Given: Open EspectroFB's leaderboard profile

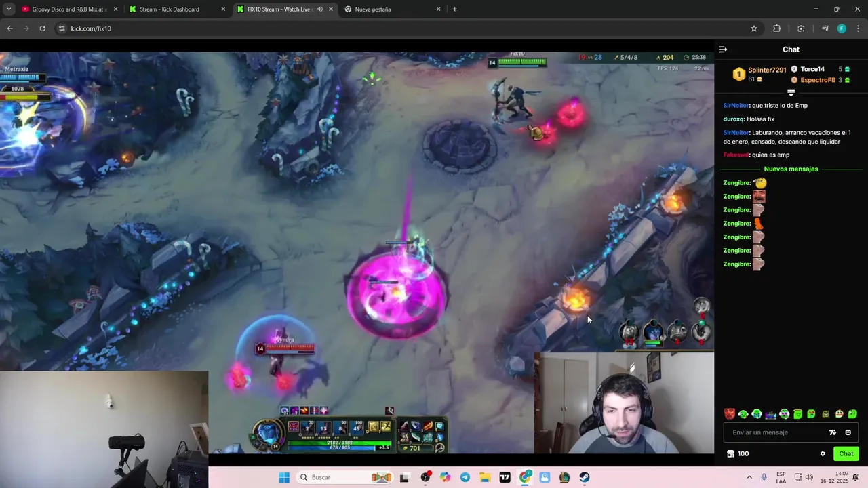Looking at the screenshot, I should click(x=818, y=80).
